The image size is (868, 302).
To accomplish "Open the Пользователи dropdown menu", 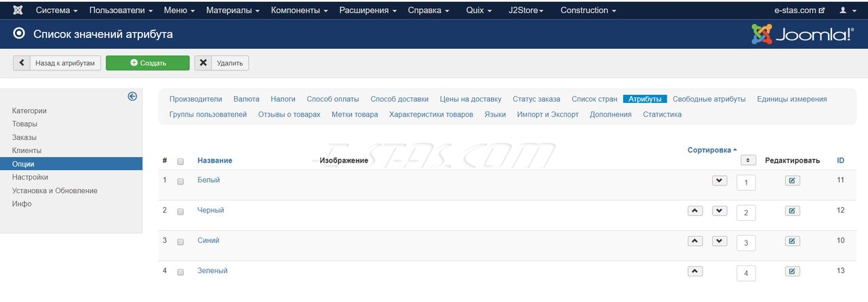I will coord(121,10).
